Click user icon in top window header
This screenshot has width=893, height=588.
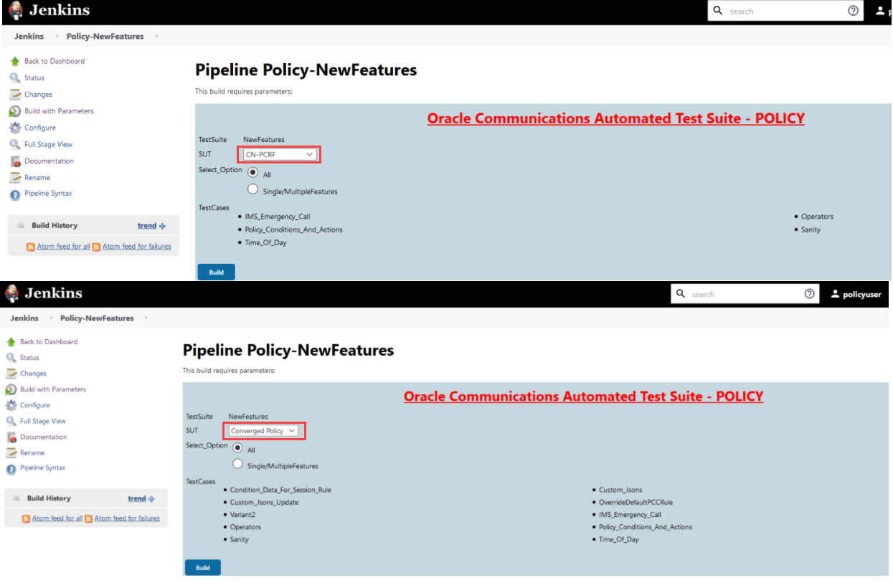point(881,11)
